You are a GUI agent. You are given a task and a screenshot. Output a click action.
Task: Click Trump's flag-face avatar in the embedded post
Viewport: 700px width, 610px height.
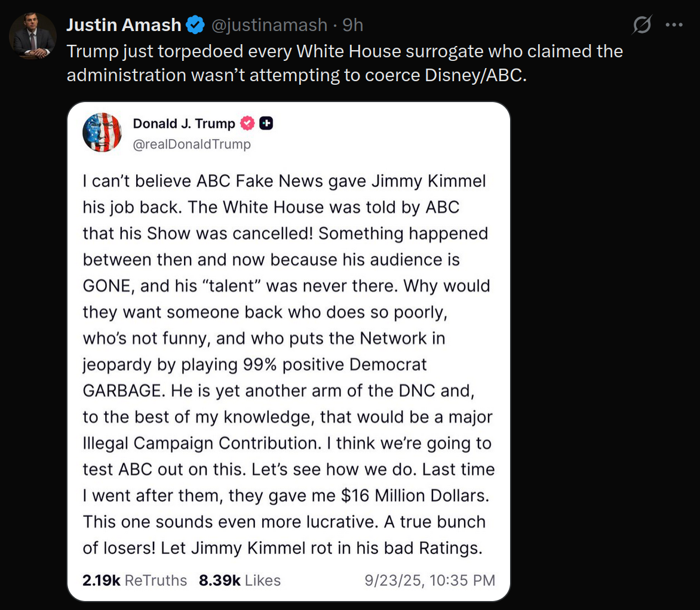[x=102, y=133]
